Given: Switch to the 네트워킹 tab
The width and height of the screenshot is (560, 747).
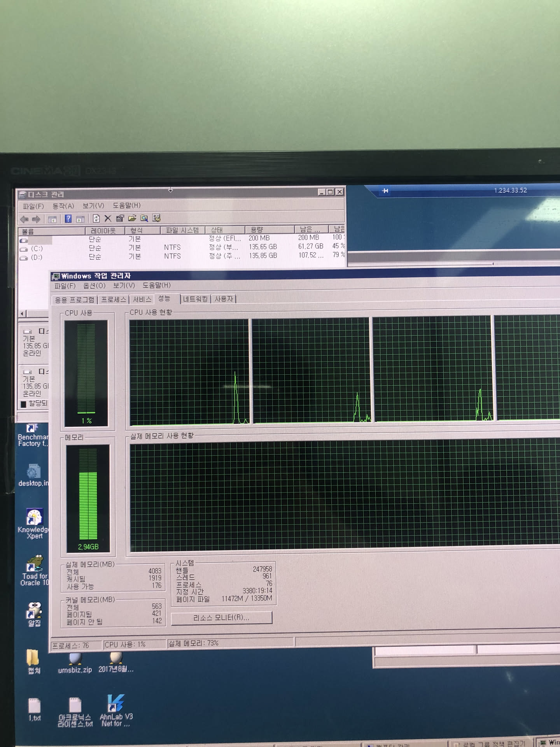Looking at the screenshot, I should click(x=196, y=299).
